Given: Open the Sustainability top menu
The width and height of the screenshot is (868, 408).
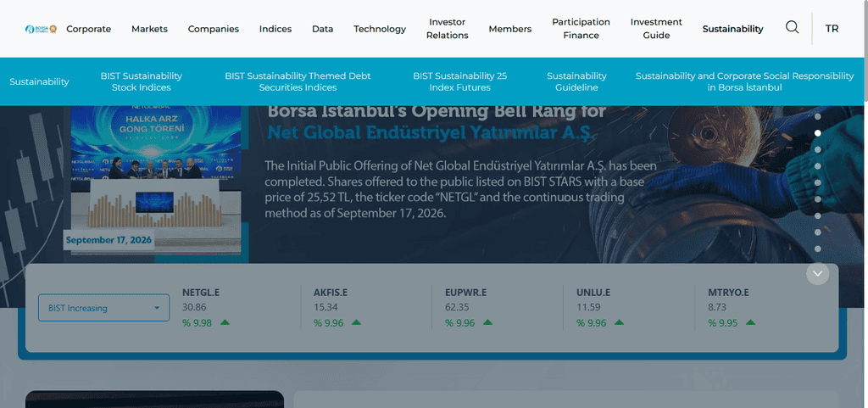Looking at the screenshot, I should pos(732,29).
